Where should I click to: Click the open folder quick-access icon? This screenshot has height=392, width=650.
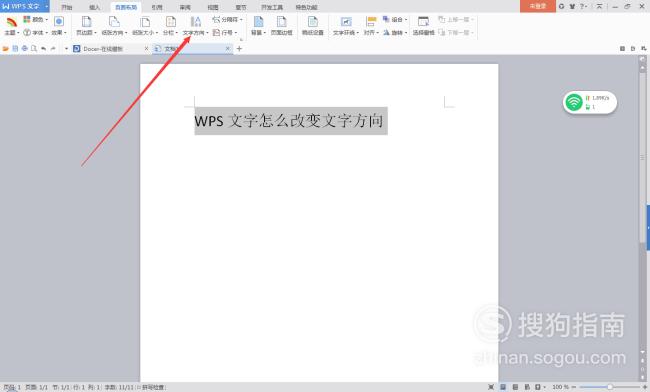point(6,48)
